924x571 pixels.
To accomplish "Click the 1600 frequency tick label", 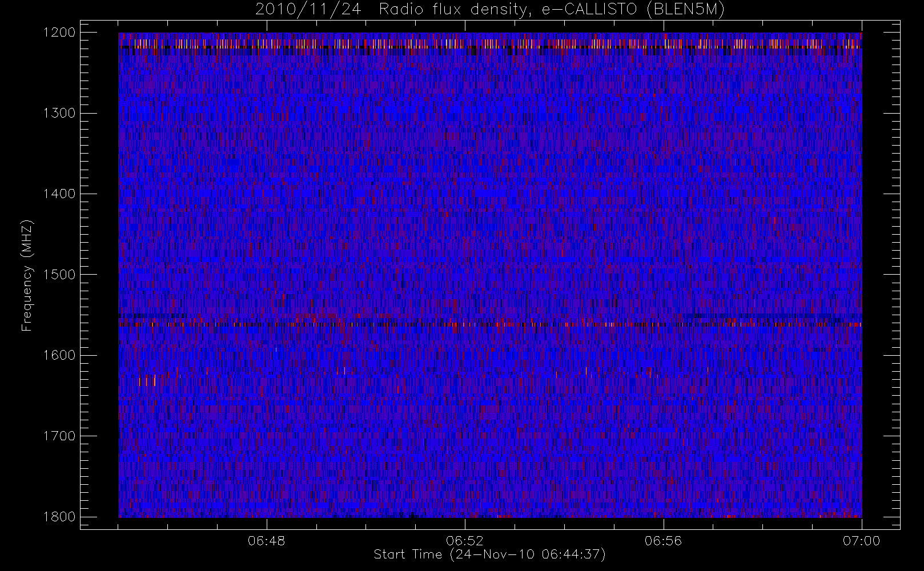I will coord(59,355).
